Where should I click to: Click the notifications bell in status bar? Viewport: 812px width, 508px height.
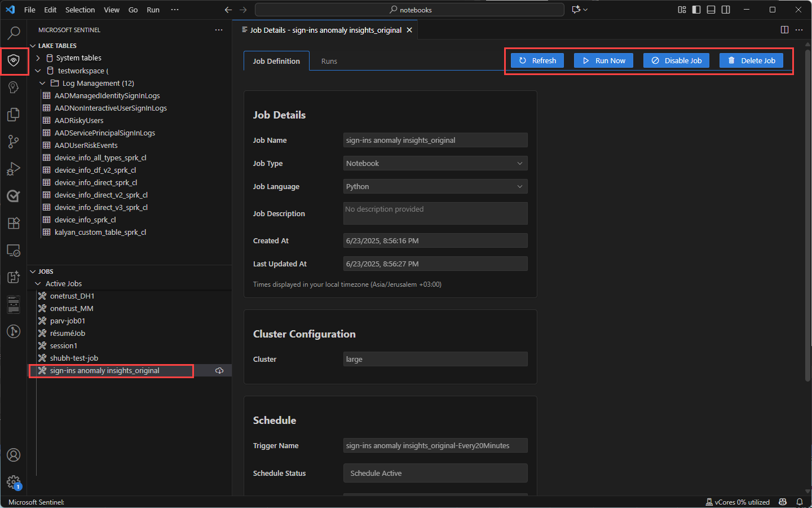(x=799, y=502)
